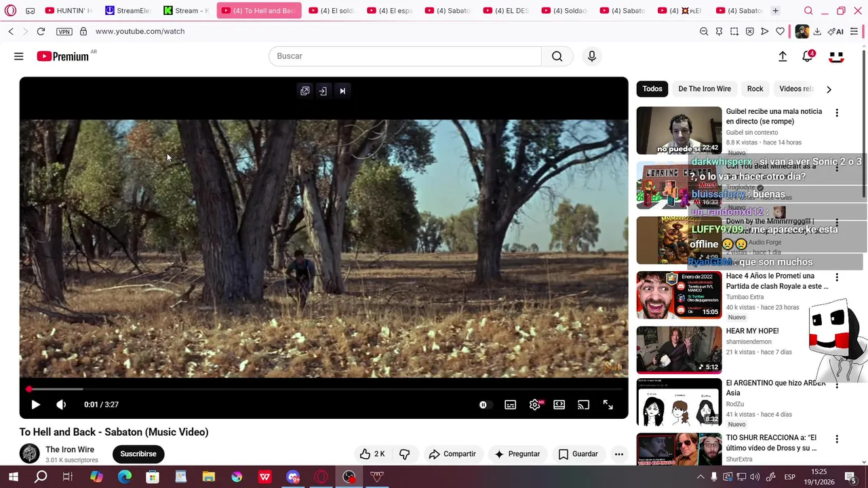Open browser downloads panel

[817, 31]
